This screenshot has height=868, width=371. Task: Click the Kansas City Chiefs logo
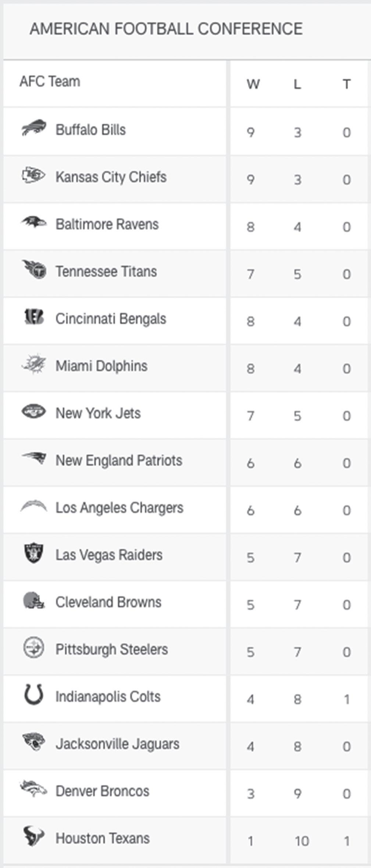(33, 175)
